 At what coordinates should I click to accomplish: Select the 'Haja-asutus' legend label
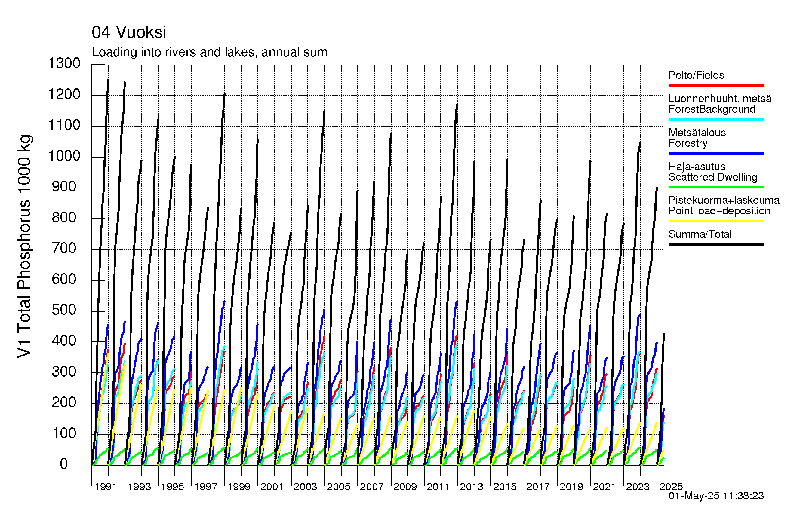[697, 167]
